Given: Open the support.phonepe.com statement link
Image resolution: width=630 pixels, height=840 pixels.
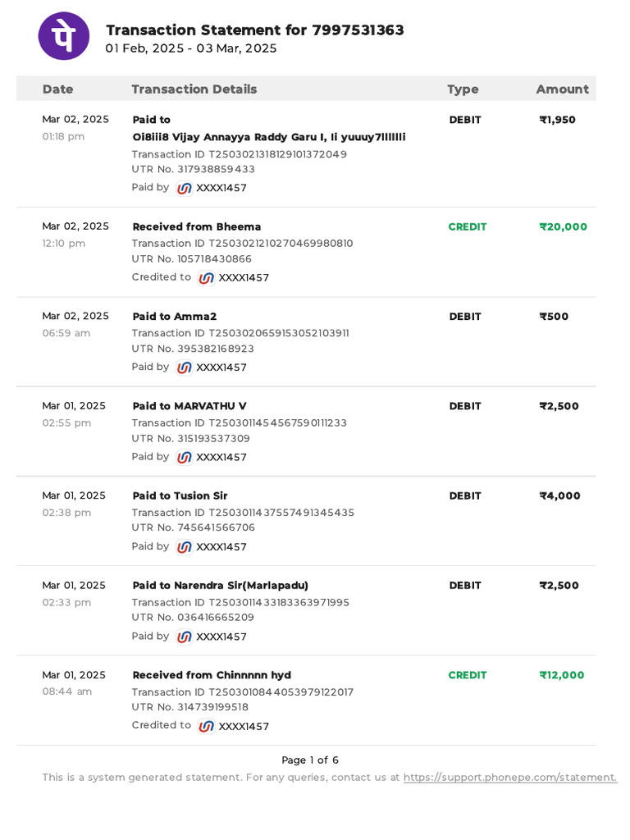Looking at the screenshot, I should click(509, 777).
